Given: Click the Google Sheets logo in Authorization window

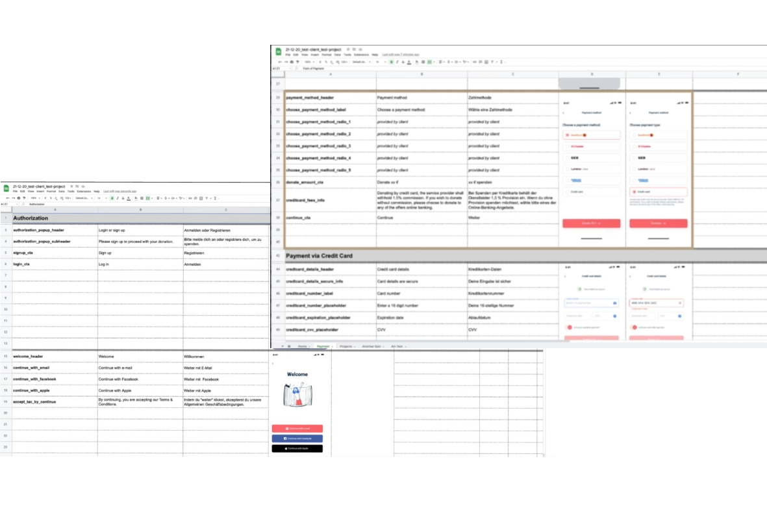Looking at the screenshot, I should point(6,188).
